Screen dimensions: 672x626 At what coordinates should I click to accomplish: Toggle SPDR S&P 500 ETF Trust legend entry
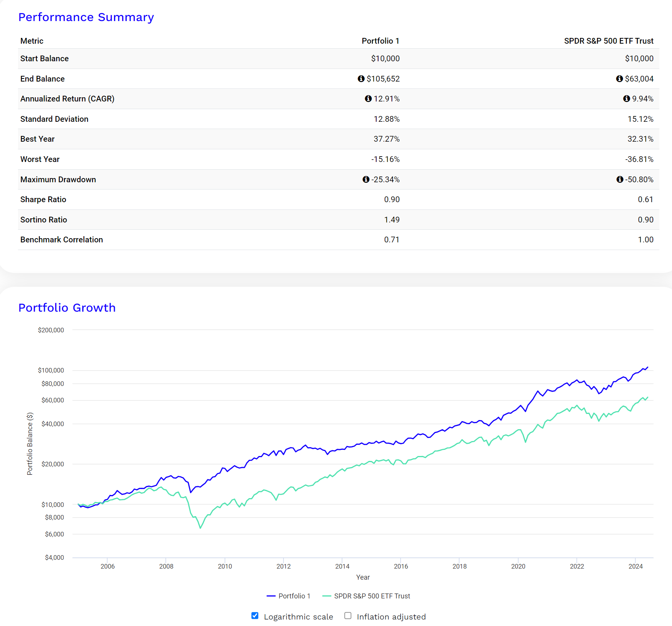(366, 596)
